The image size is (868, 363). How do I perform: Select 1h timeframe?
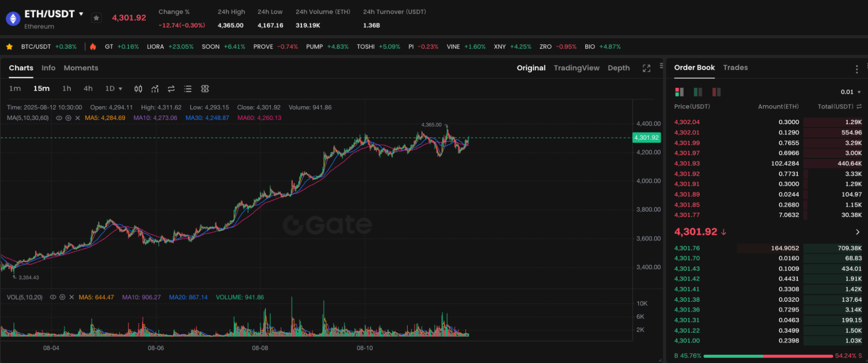[66, 89]
